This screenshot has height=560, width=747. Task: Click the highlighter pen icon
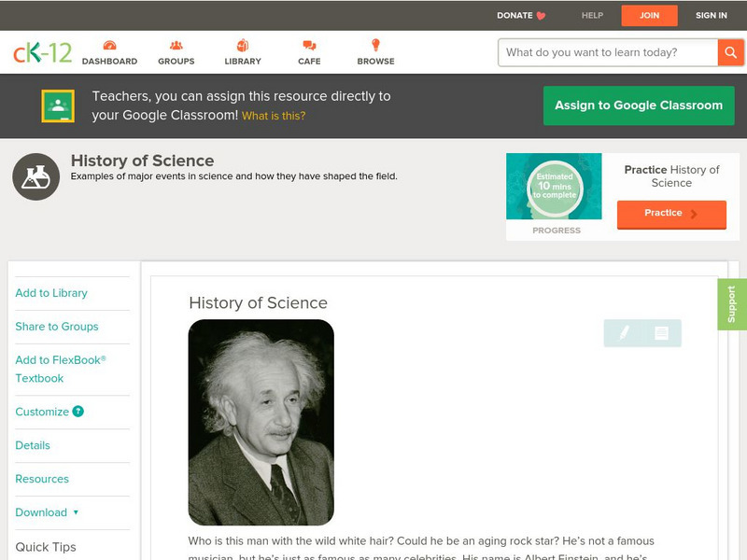click(x=624, y=332)
